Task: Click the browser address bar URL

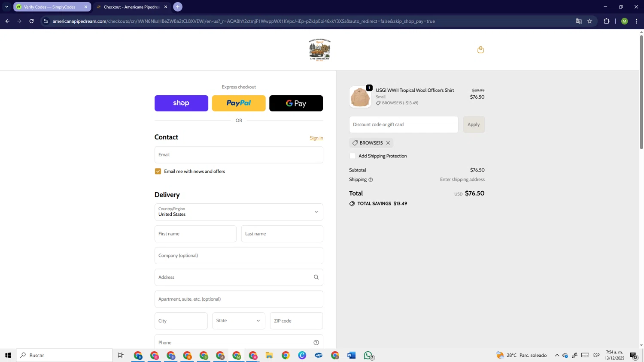Action: (x=243, y=21)
